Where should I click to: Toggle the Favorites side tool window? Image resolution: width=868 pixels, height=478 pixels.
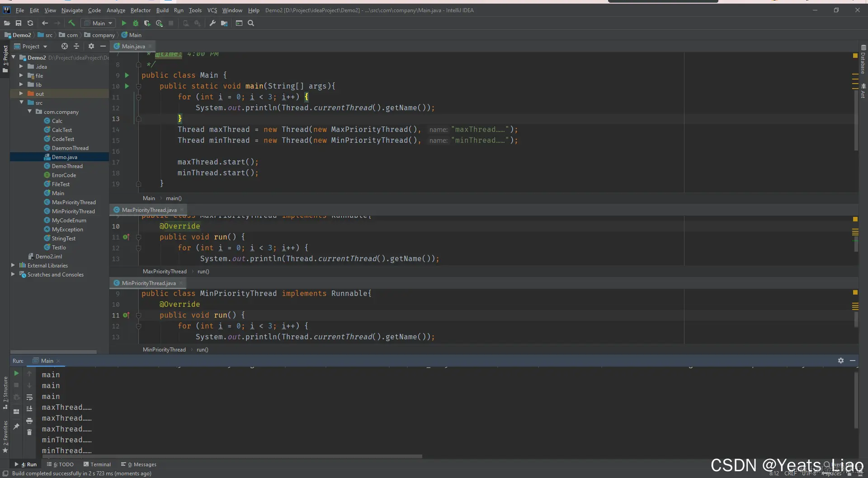pos(5,436)
